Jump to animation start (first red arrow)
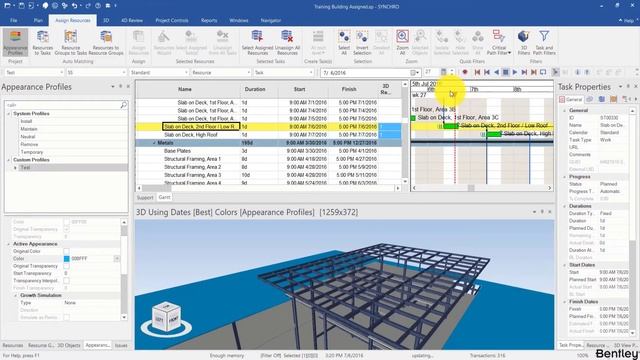640x360 pixels. coord(477,72)
